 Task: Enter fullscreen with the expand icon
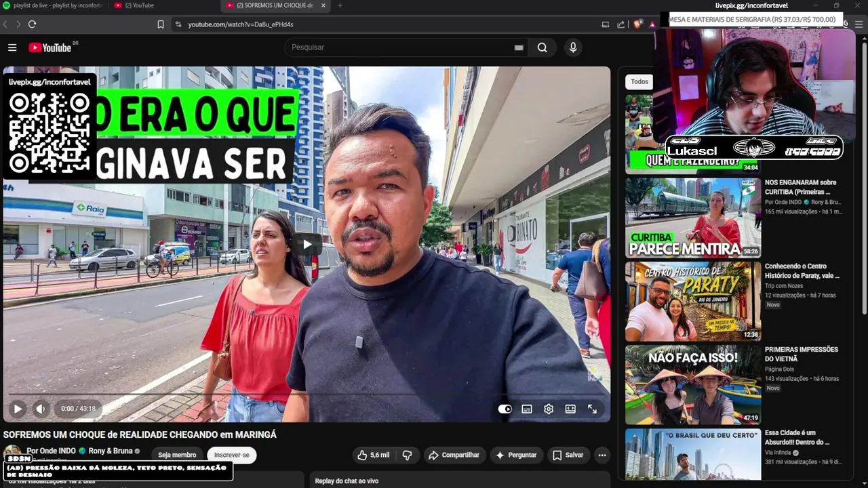point(592,409)
